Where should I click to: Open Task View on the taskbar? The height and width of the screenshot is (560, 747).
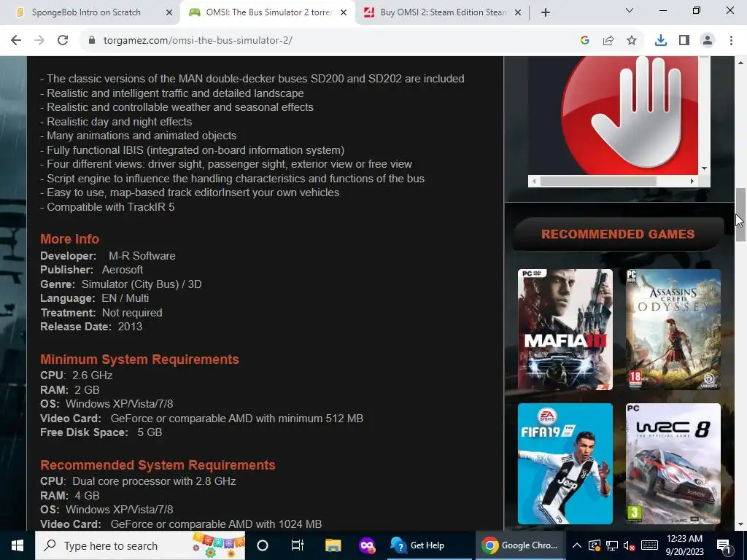coord(298,545)
